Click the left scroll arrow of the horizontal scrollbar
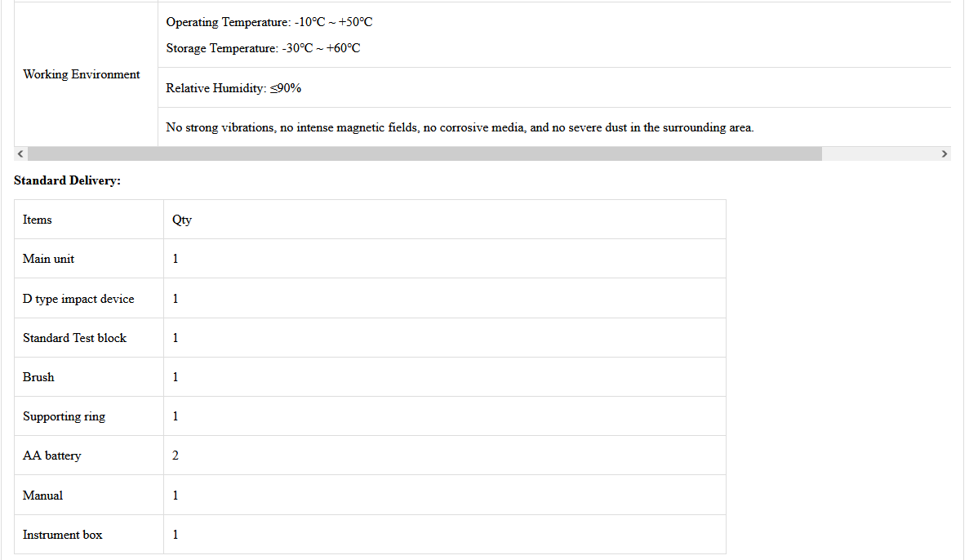The width and height of the screenshot is (969, 560). 20,153
